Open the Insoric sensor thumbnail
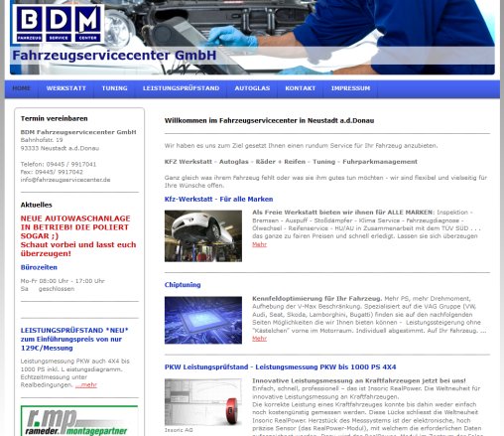 (x=203, y=402)
